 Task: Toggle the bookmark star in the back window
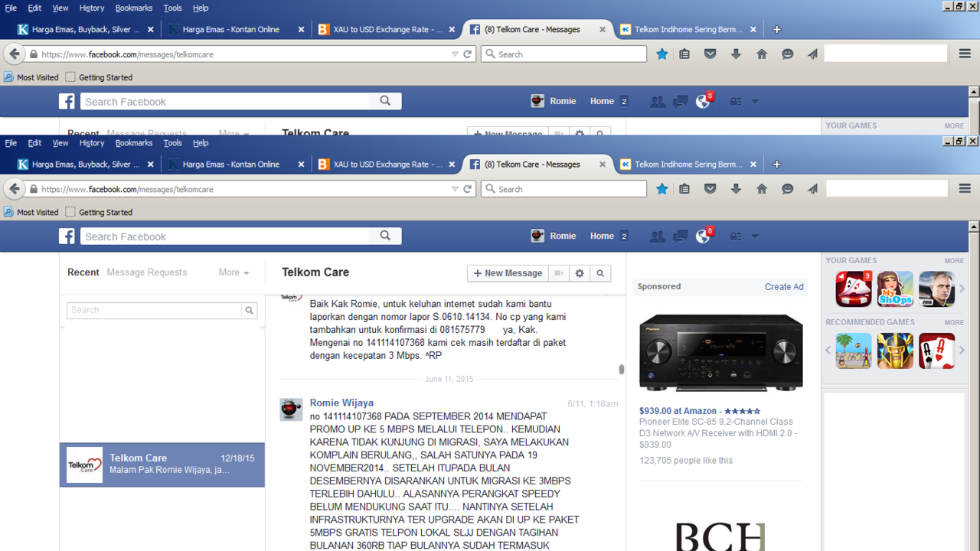[662, 54]
